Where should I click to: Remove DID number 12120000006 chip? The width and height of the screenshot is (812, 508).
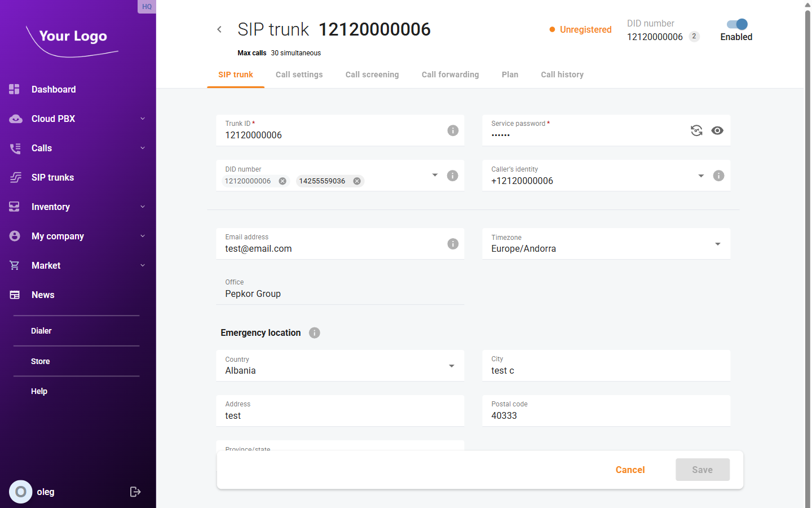click(283, 181)
